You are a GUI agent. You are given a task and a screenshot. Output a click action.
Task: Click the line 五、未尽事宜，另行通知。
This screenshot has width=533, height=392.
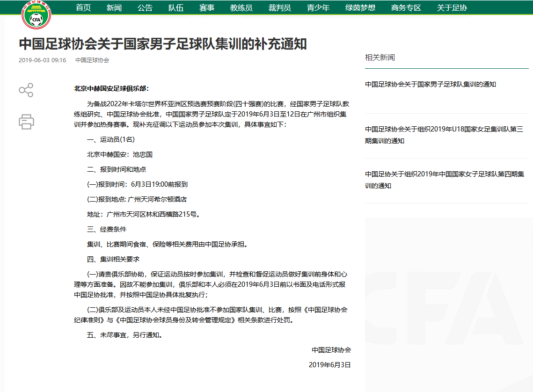[126, 335]
